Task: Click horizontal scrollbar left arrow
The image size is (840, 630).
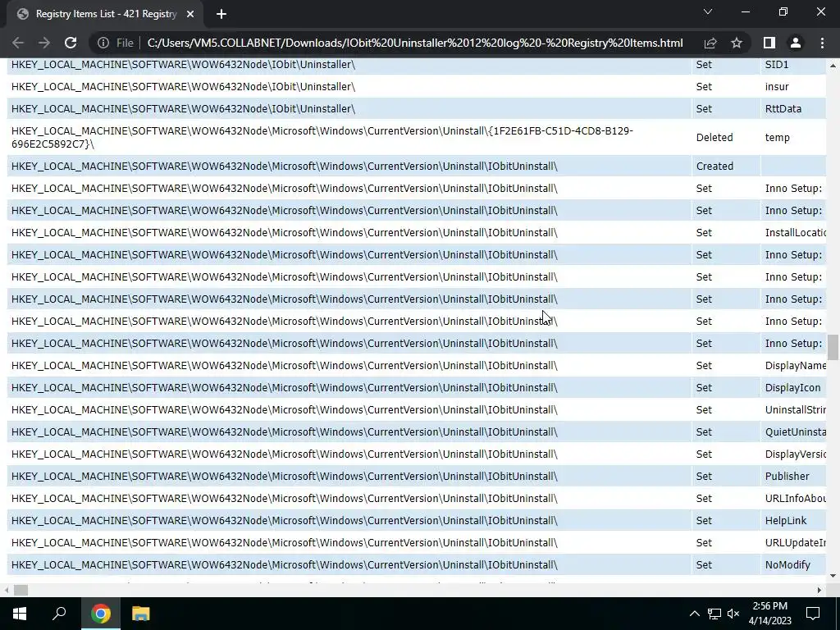Action: tap(7, 591)
